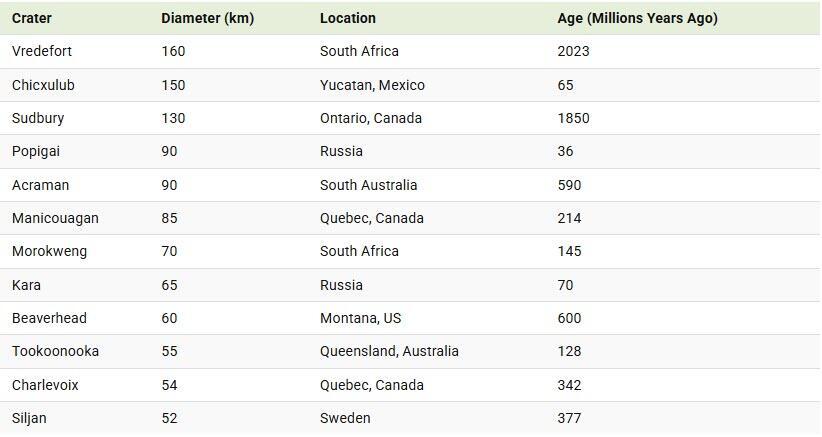The height and width of the screenshot is (437, 822).
Task: Click the Popigai crater cell
Action: point(37,151)
